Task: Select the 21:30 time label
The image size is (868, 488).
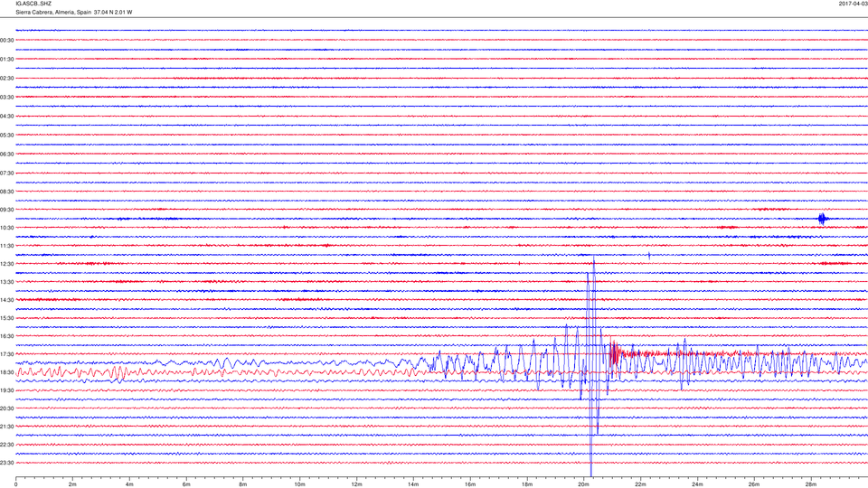Action: click(6, 427)
